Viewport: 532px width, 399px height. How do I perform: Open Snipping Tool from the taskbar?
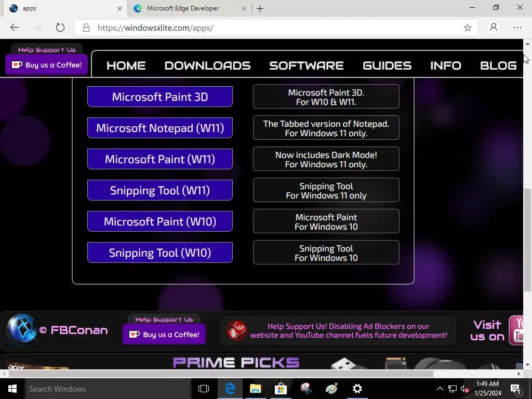coord(306,389)
